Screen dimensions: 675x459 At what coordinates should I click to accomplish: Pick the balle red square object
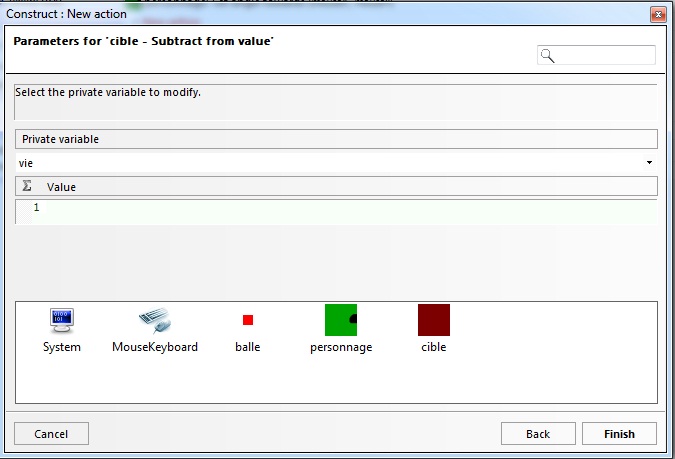[x=248, y=320]
